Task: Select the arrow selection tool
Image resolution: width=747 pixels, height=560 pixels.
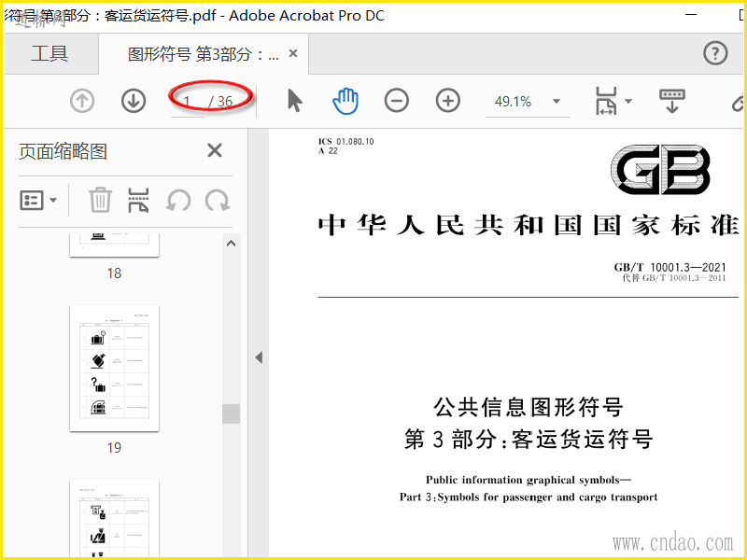Action: 295,101
